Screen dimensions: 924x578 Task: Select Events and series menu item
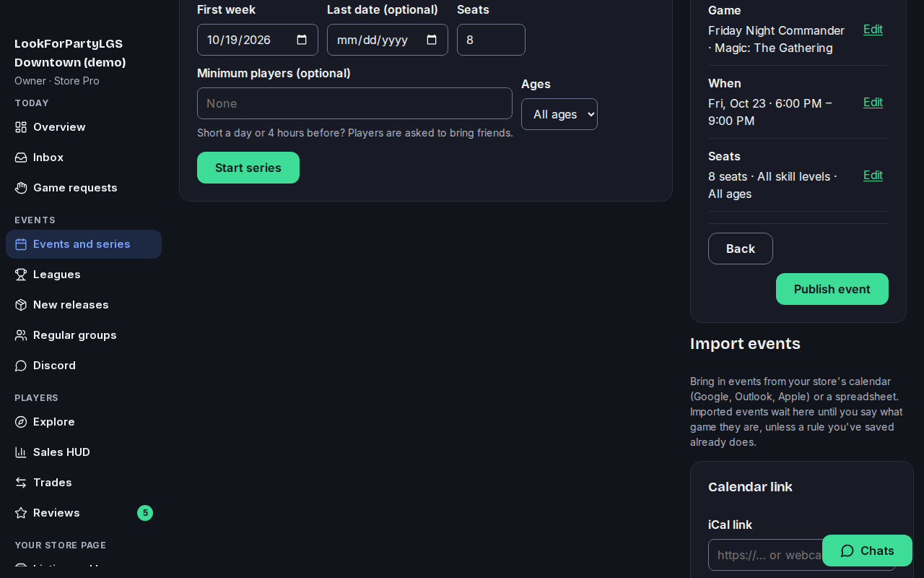point(84,244)
